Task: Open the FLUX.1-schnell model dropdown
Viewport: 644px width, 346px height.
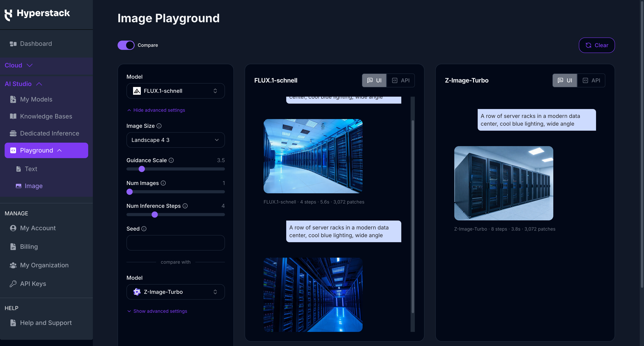Action: coord(175,91)
